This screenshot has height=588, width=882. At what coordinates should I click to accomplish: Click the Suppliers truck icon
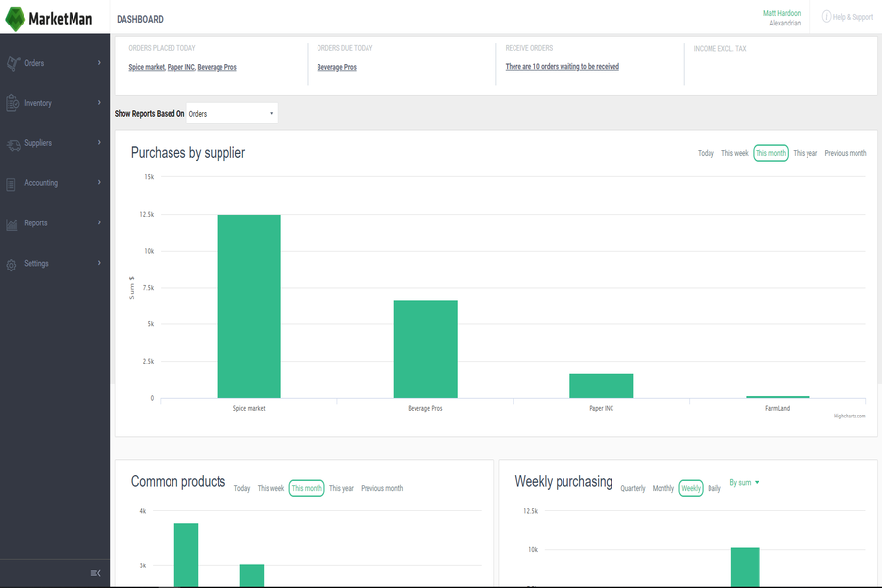point(12,144)
